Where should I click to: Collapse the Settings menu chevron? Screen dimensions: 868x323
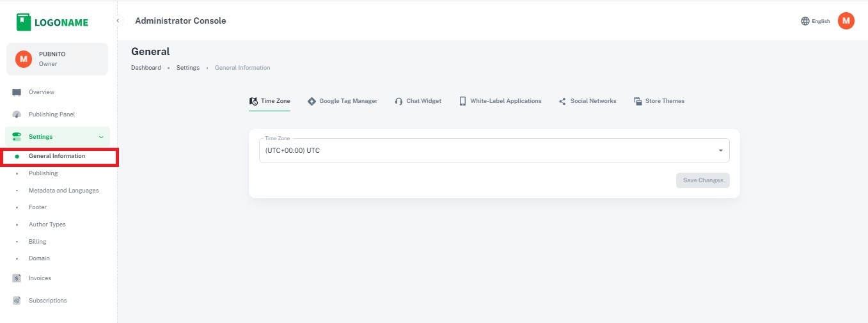pos(100,137)
